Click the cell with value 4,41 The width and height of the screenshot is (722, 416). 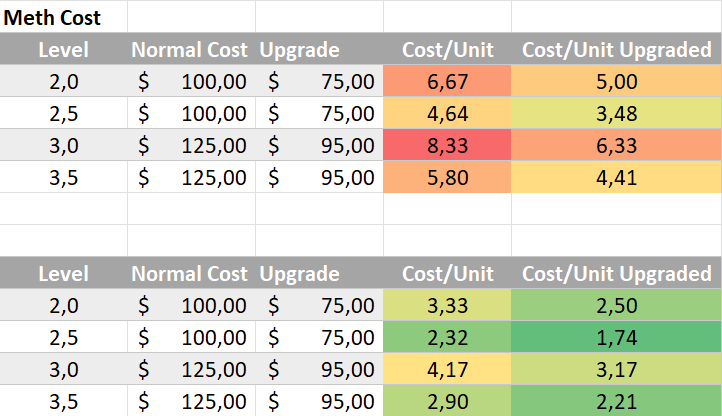point(616,177)
